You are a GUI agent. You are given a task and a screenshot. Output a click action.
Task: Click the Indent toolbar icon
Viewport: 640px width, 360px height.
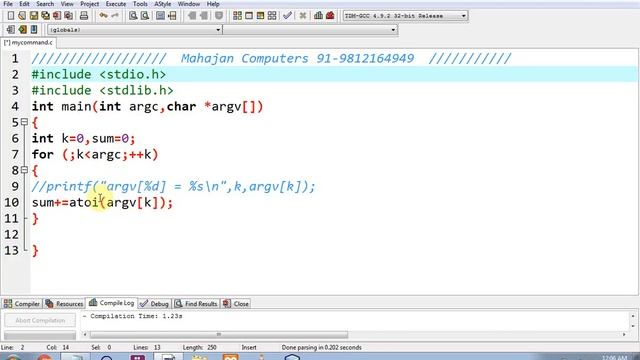[192, 16]
